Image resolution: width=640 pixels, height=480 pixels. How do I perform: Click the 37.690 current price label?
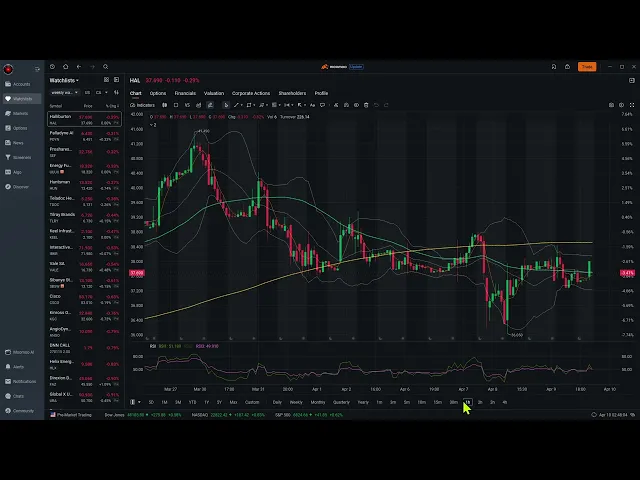[x=137, y=273]
